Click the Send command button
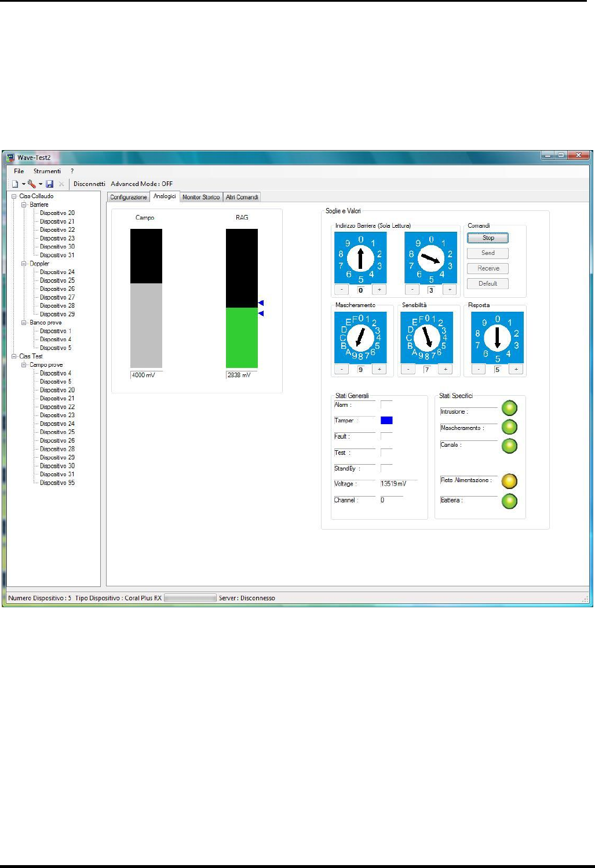 488,253
